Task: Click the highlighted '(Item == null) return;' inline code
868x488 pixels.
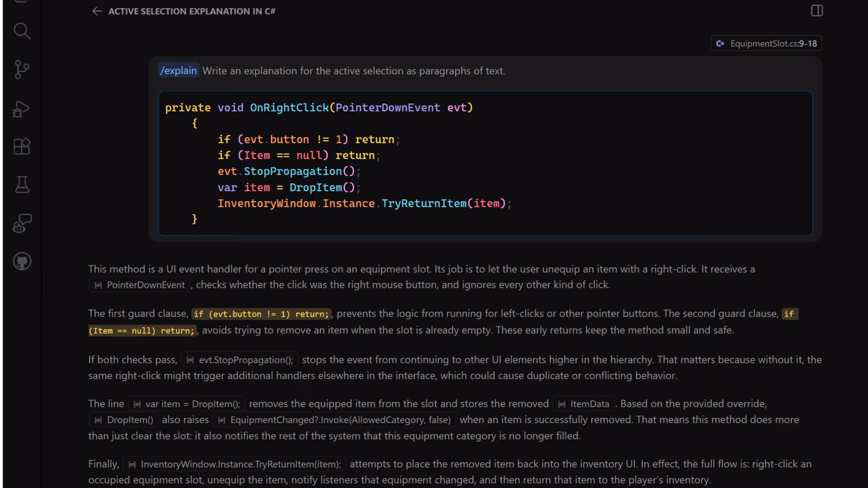Action: [142, 331]
